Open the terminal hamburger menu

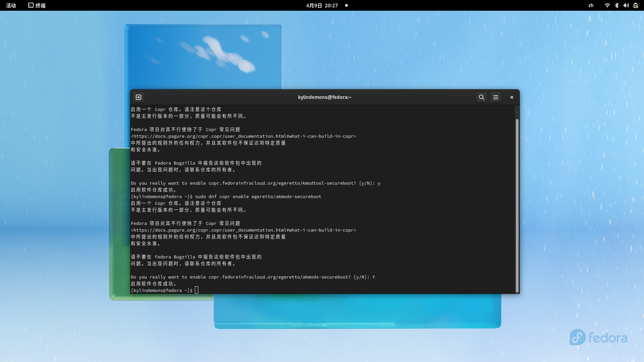pyautogui.click(x=495, y=97)
